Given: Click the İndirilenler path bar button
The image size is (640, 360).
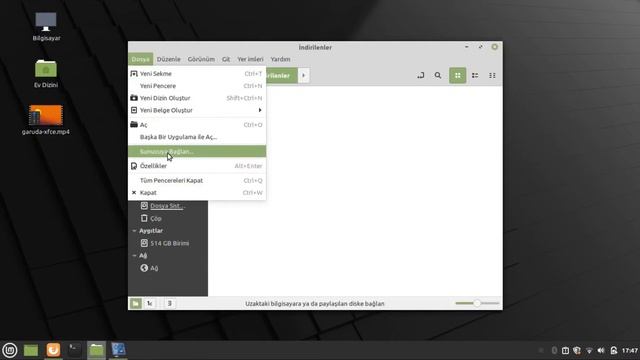Looking at the screenshot, I should tap(282, 76).
